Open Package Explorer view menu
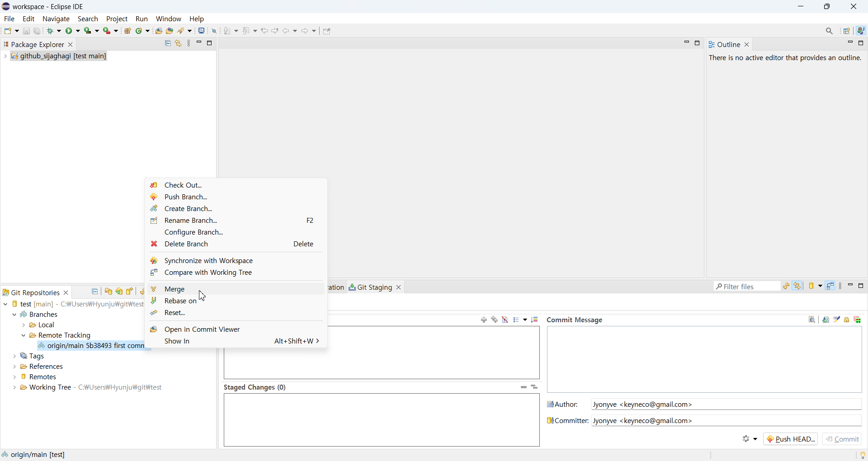868x461 pixels. tap(189, 43)
